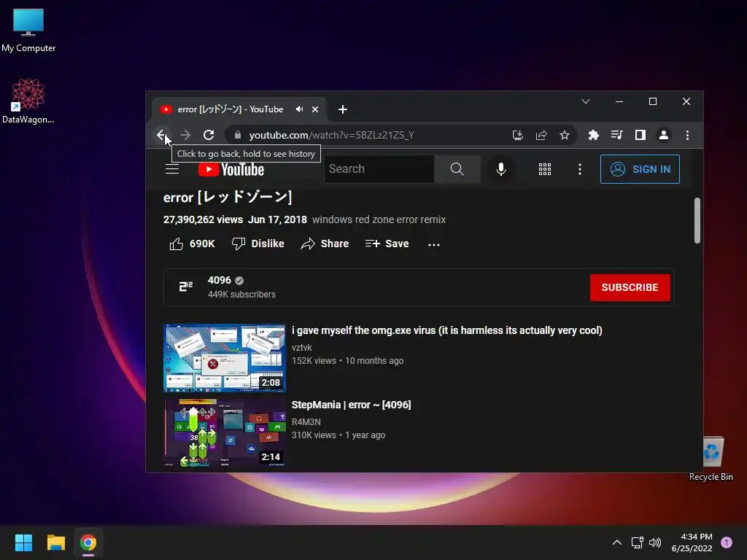Open YouTube hamburger guide menu

pos(172,169)
